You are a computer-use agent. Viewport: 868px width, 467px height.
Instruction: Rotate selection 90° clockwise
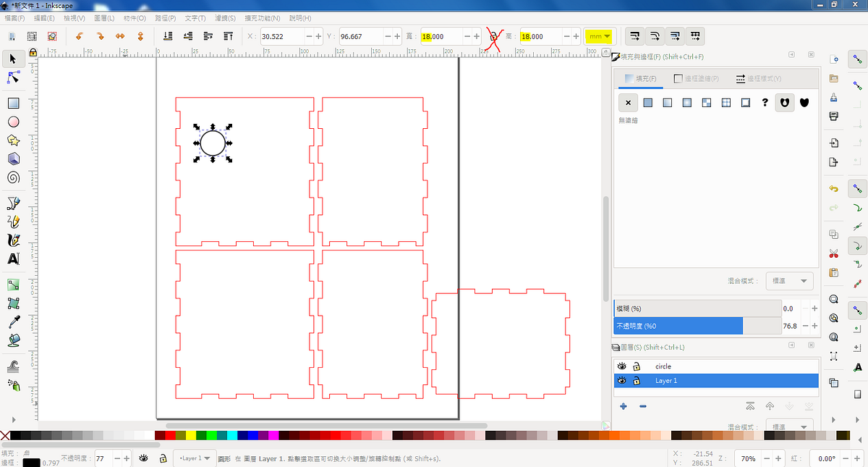click(x=100, y=35)
